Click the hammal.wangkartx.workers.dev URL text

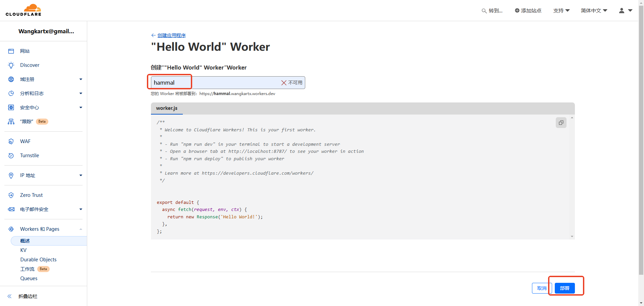237,94
